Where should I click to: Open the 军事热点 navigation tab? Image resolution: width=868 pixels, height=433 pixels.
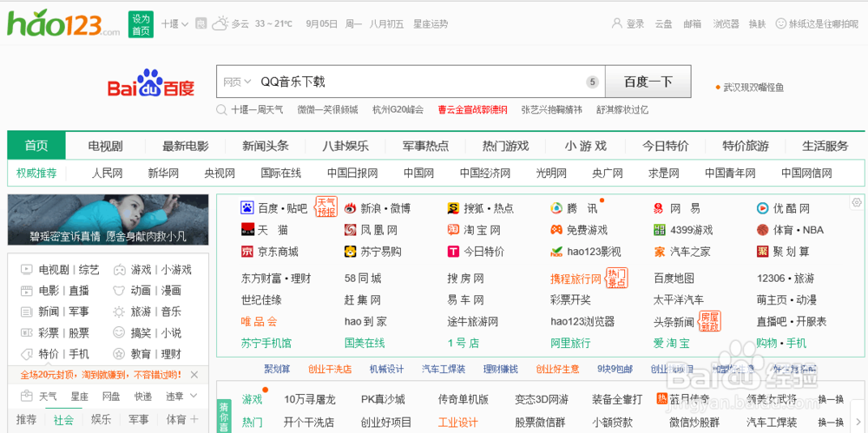pyautogui.click(x=425, y=146)
